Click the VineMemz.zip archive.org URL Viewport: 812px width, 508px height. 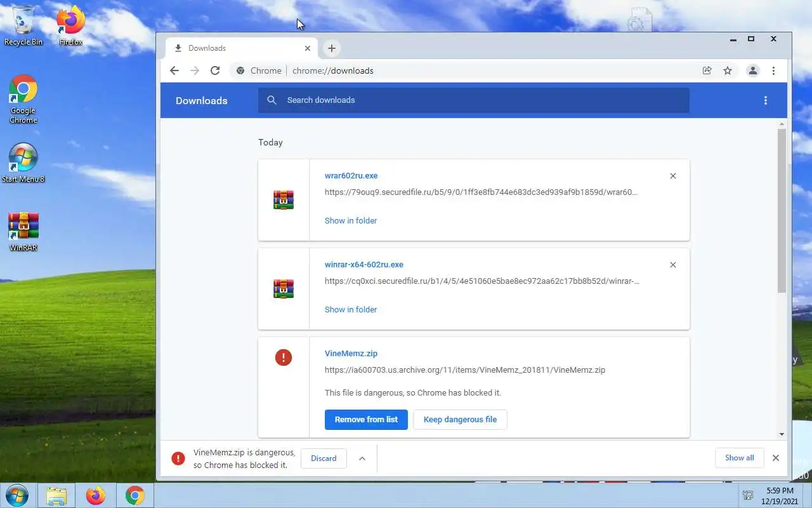[x=465, y=370]
